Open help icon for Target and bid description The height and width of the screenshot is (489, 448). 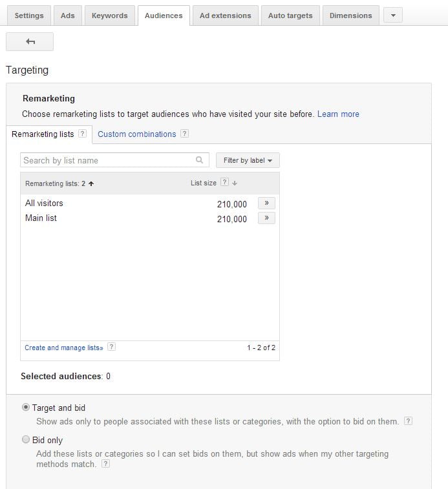click(408, 421)
